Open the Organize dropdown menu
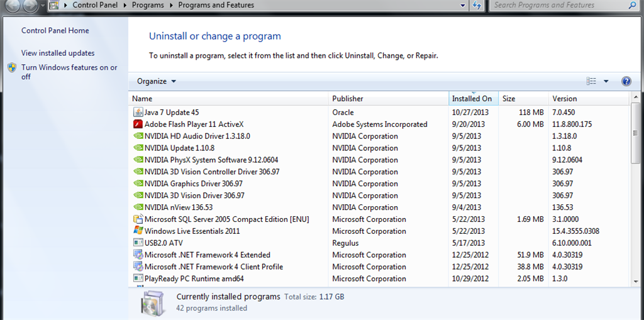Image resolution: width=644 pixels, height=320 pixels. coord(157,81)
